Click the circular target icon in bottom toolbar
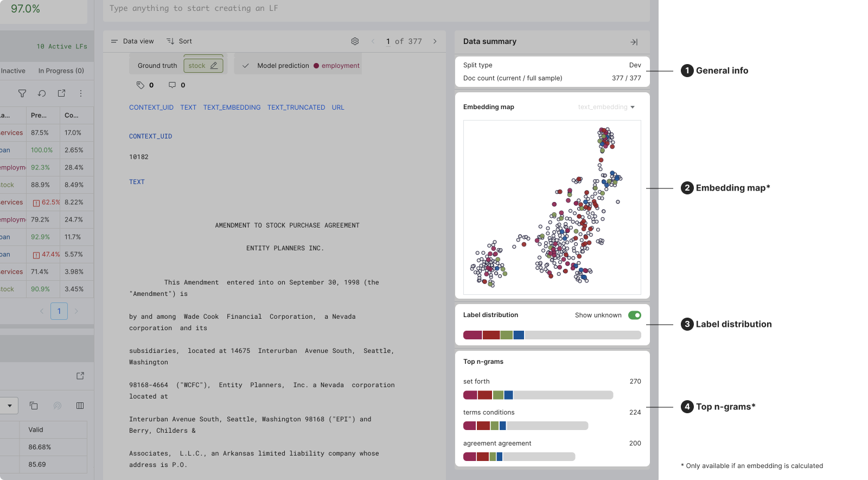This screenshot has height=480, width=868. click(x=57, y=406)
